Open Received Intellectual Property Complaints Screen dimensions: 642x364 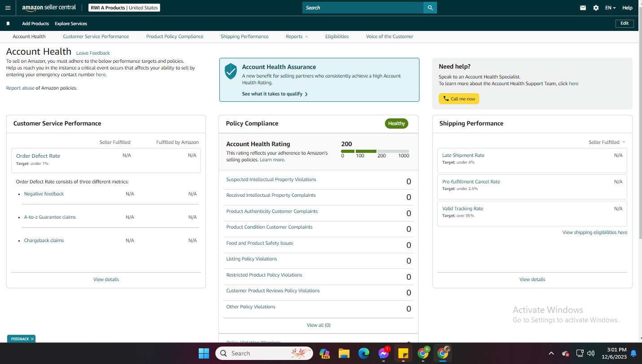click(271, 195)
